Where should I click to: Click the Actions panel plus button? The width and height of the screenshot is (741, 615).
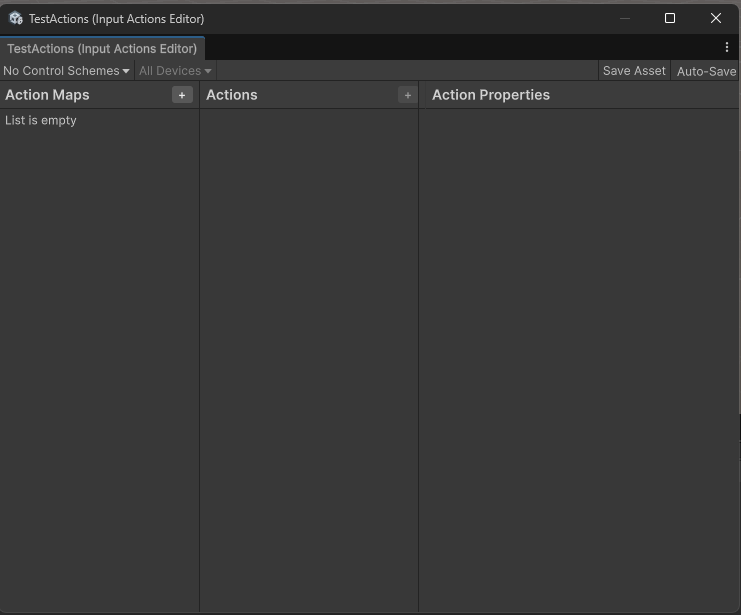click(407, 95)
